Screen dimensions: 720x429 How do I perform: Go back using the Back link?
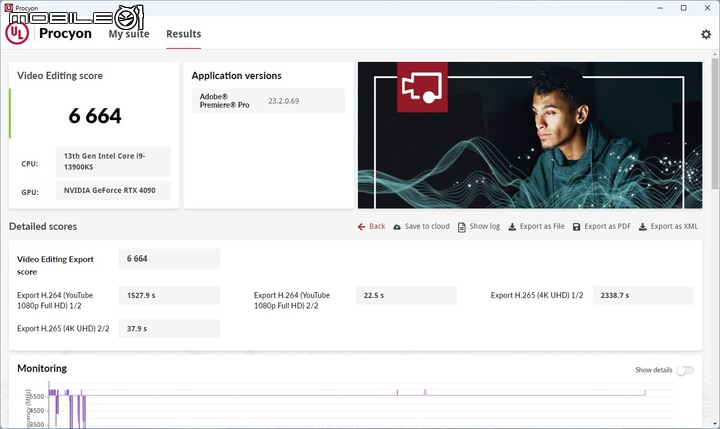coord(377,226)
